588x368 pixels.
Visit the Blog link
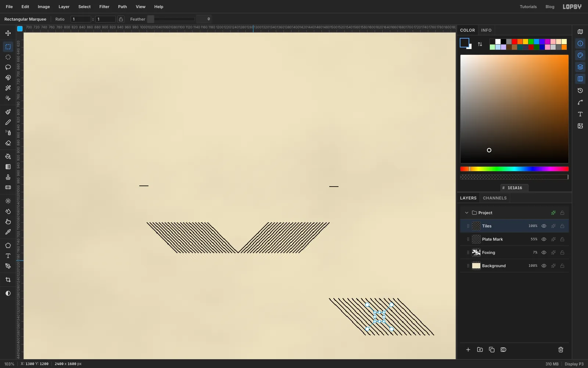(550, 7)
